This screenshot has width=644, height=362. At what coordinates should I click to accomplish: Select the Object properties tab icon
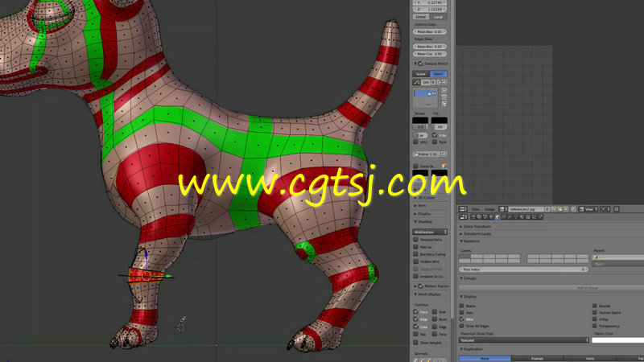coord(497,216)
